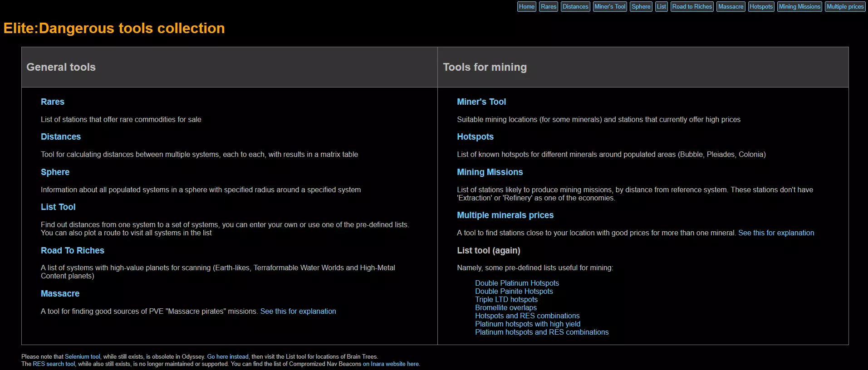Click 'See this for explanation' under Massacre
Screen dimensions: 868x370
point(298,311)
